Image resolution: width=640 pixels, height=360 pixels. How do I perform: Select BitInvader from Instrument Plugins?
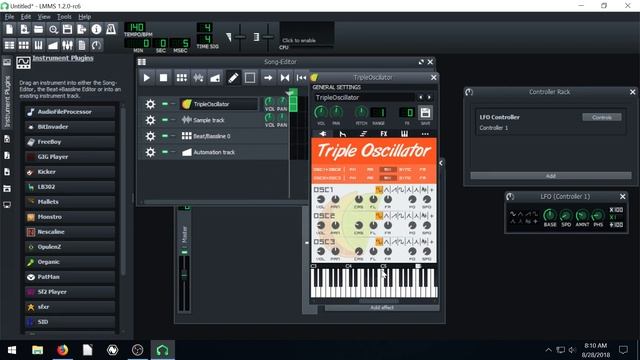[x=70, y=127]
